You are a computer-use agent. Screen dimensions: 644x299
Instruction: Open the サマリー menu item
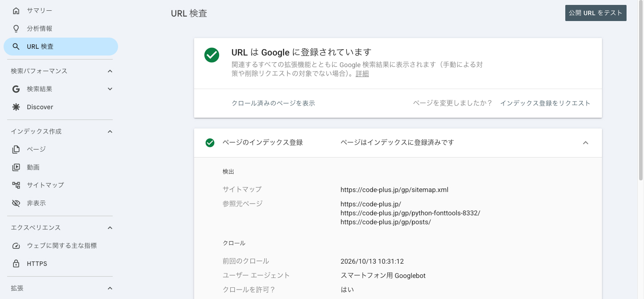click(61, 10)
